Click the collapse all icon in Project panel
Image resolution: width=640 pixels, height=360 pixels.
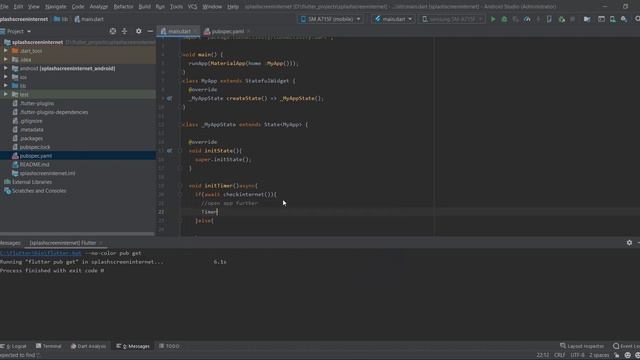[x=124, y=31]
